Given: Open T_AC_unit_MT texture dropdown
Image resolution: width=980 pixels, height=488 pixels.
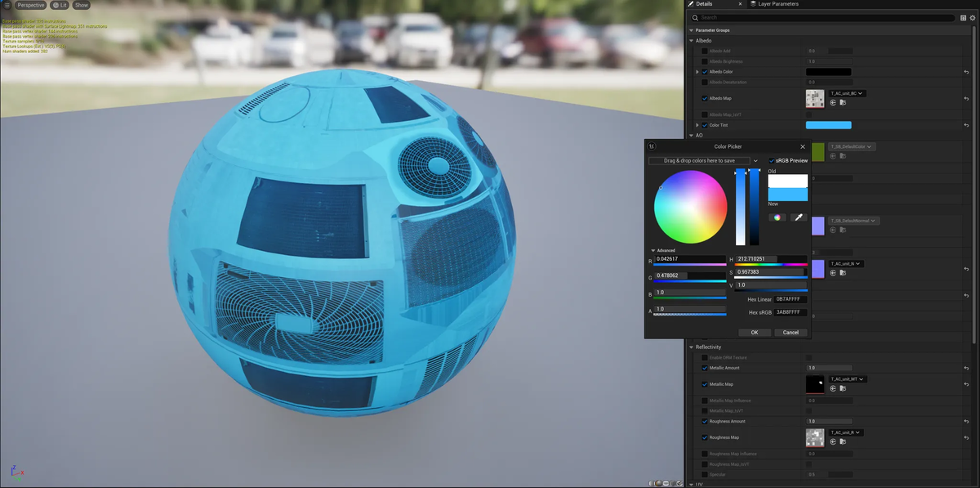Looking at the screenshot, I should pos(847,379).
